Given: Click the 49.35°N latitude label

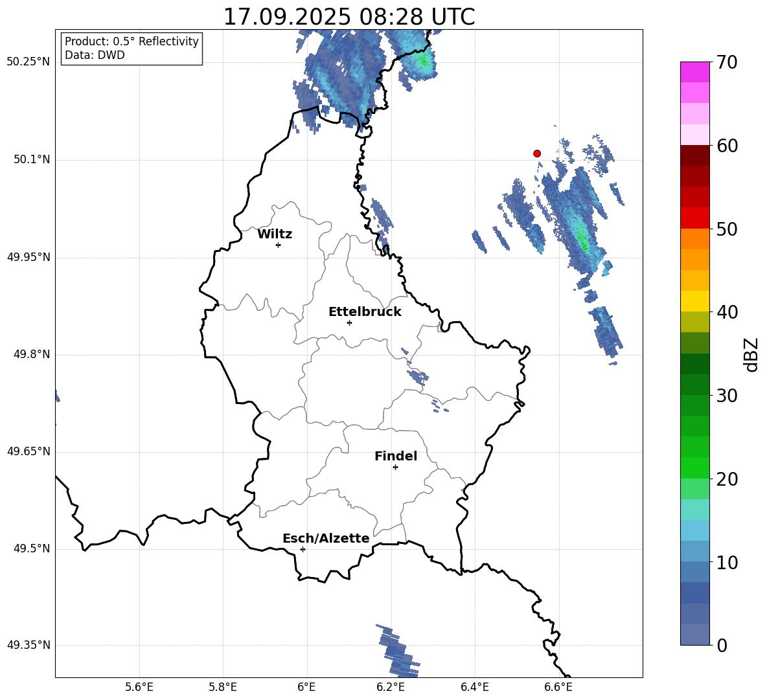Looking at the screenshot, I should (x=29, y=645).
